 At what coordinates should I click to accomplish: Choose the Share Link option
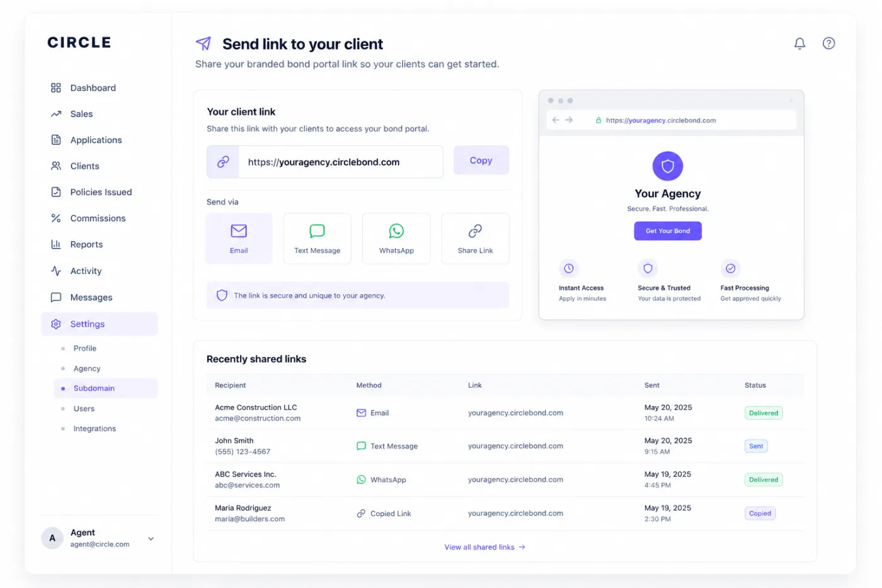[x=475, y=239]
